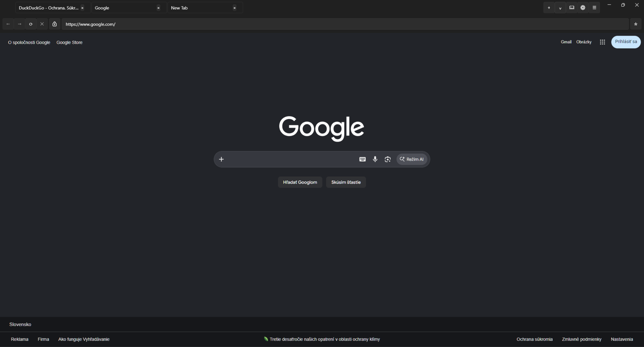Switch to the DuckDuckGo tab
Screen dimensions: 644x347
click(49, 8)
